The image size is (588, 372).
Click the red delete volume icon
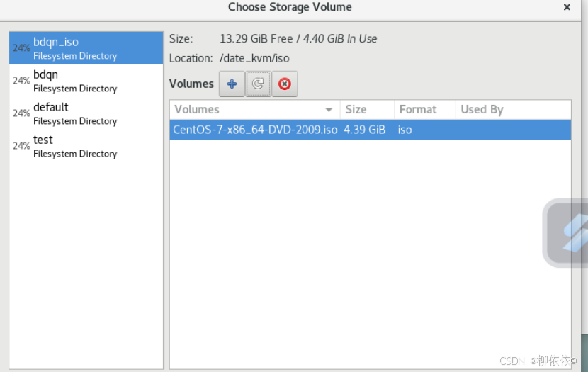coord(285,84)
